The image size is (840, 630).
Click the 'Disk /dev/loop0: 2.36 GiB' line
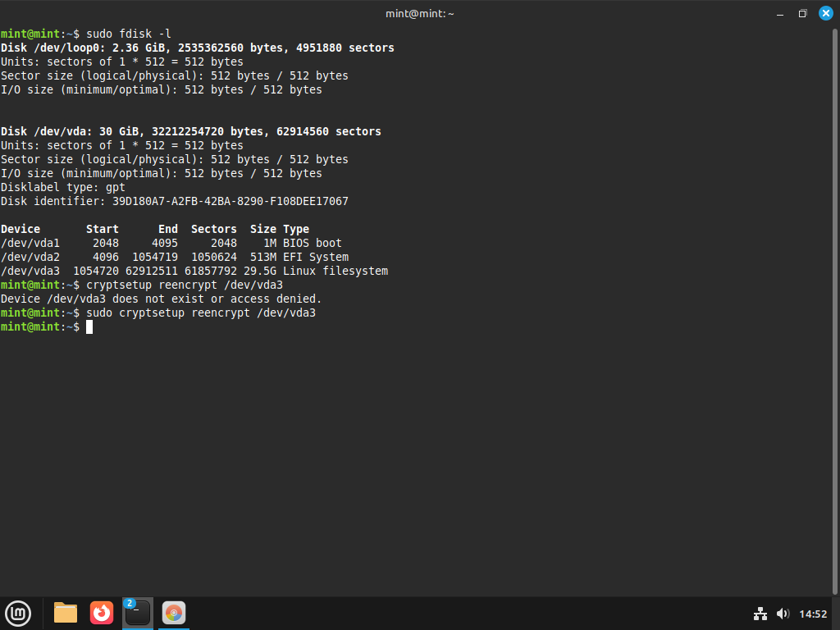(197, 48)
